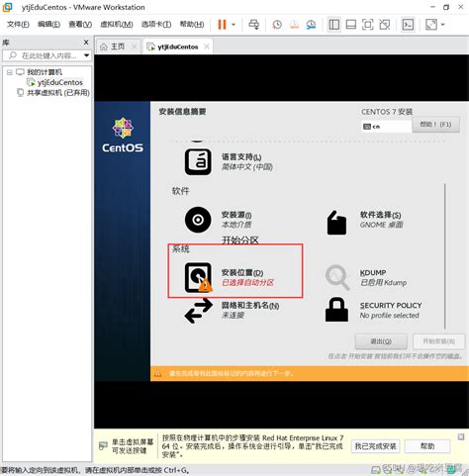Image resolution: width=469 pixels, height=476 pixels.
Task: Click the 本地介质 install source text
Action: tap(236, 225)
